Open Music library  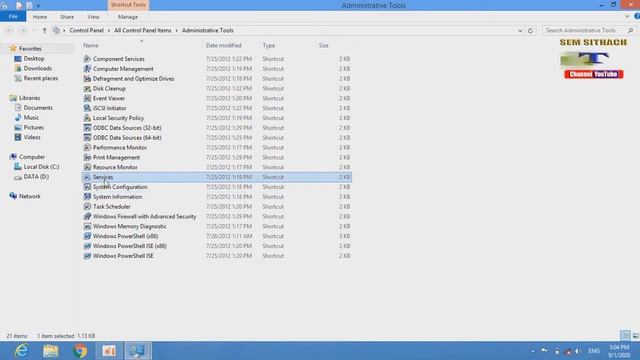click(x=31, y=118)
